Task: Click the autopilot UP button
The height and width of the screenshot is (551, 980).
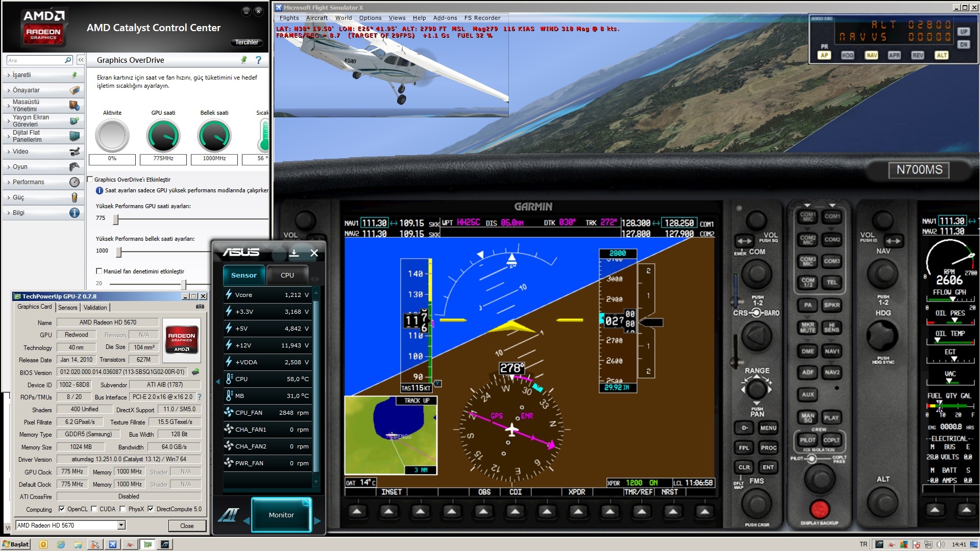Action: pyautogui.click(x=963, y=32)
